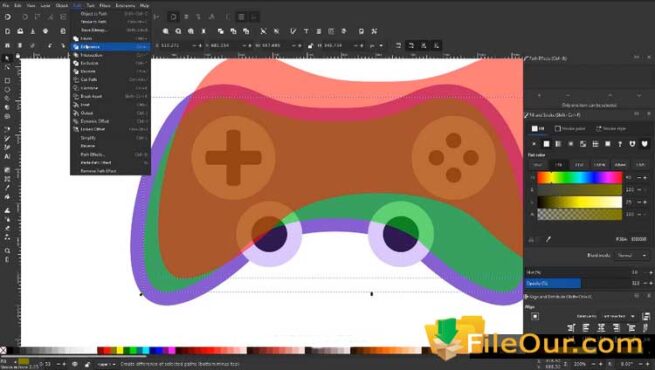655x370 pixels.
Task: Select the Text tool in toolbox
Action: pyautogui.click(x=7, y=156)
